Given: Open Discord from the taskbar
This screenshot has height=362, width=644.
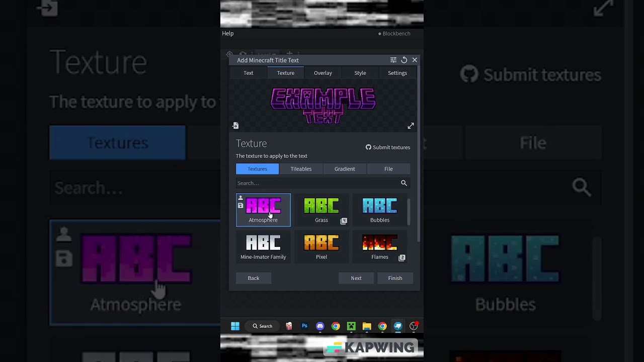Looking at the screenshot, I should 320,326.
